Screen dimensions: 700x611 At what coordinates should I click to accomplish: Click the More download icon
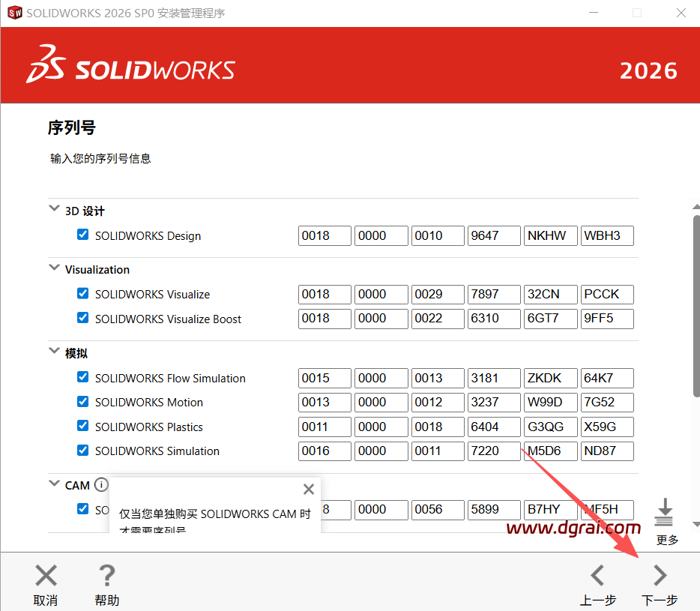click(664, 514)
